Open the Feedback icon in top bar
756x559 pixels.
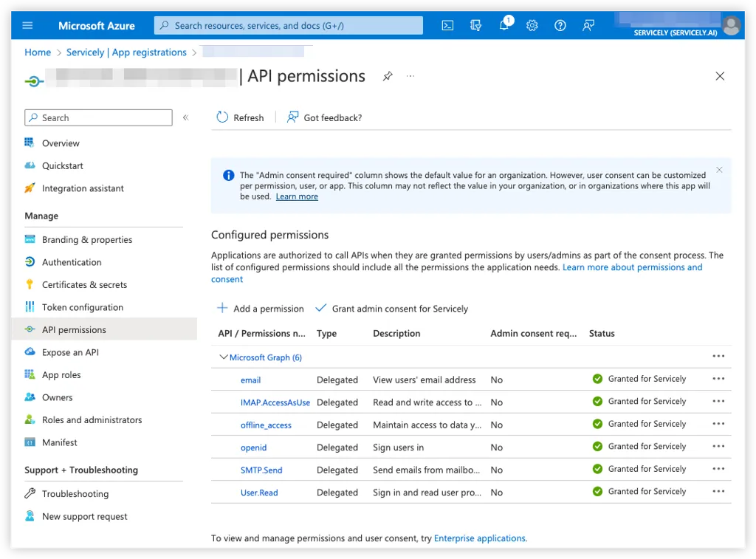588,26
